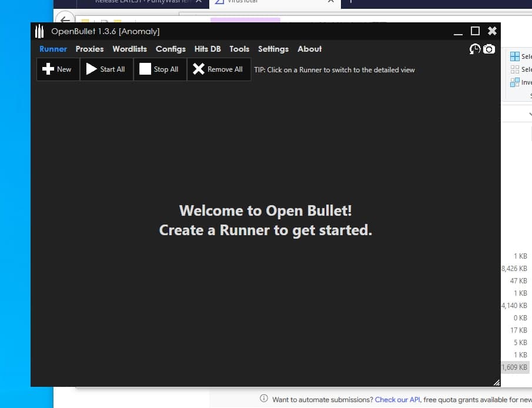Click the info circle icon beside automate submissions
The width and height of the screenshot is (532, 408).
(264, 399)
